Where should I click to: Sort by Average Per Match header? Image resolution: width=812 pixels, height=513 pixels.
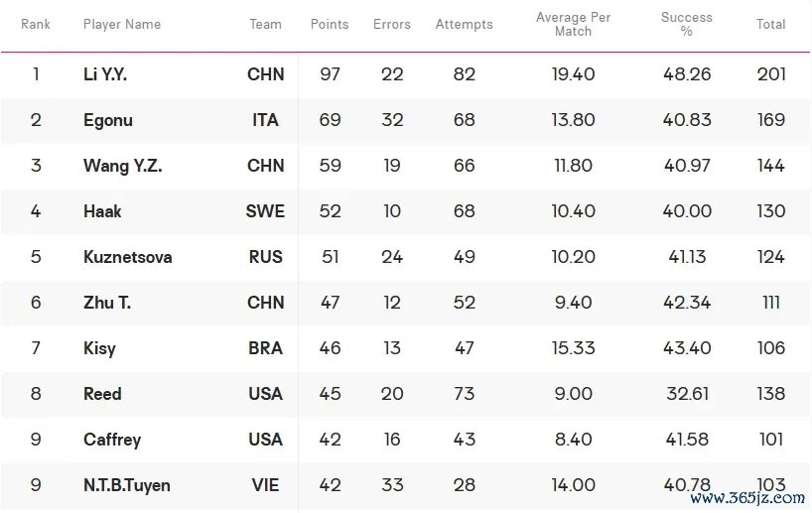[573, 25]
